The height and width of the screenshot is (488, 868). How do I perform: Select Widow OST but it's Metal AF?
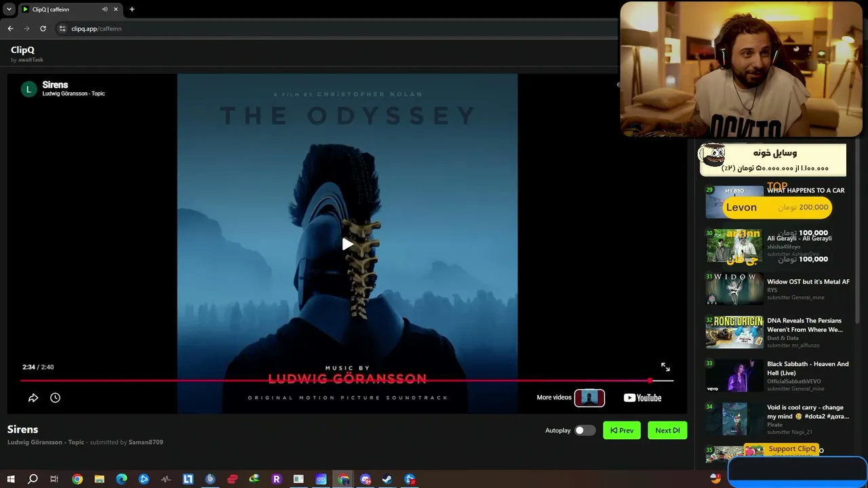[808, 282]
